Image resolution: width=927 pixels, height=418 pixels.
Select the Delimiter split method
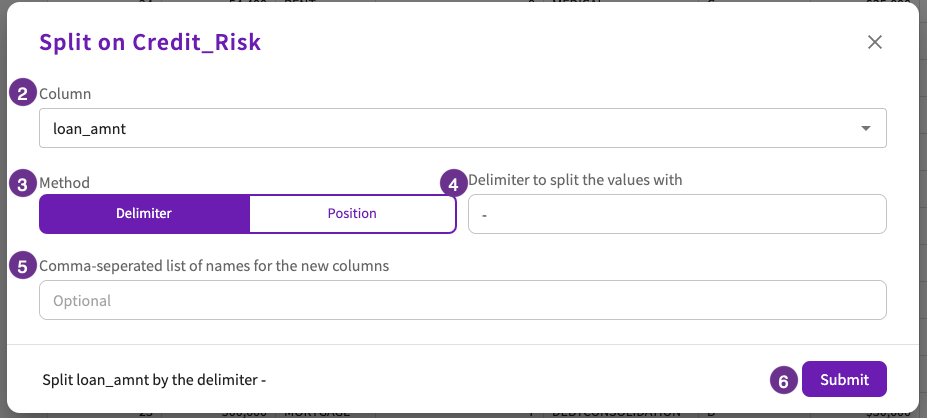pyautogui.click(x=144, y=213)
